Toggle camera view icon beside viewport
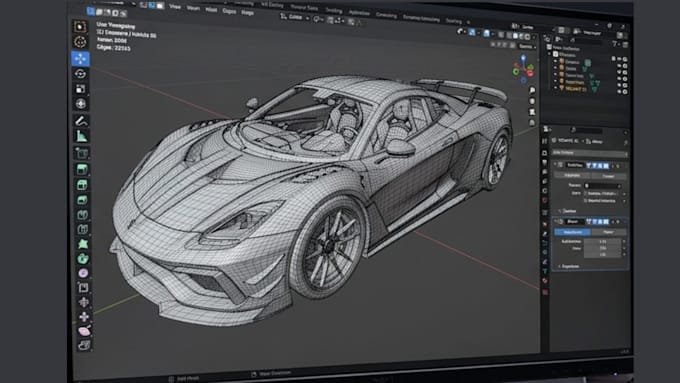 532,112
